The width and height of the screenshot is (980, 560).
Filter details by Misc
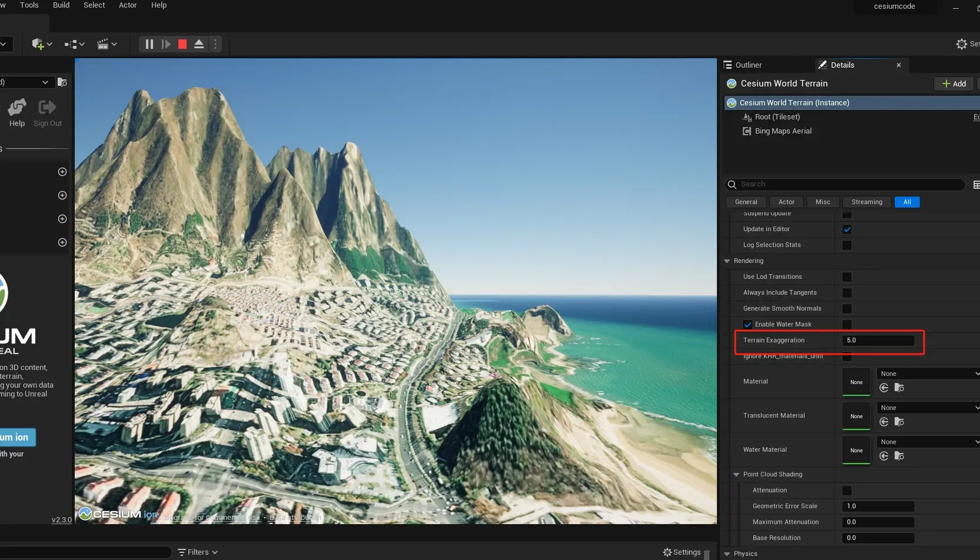[x=823, y=202]
